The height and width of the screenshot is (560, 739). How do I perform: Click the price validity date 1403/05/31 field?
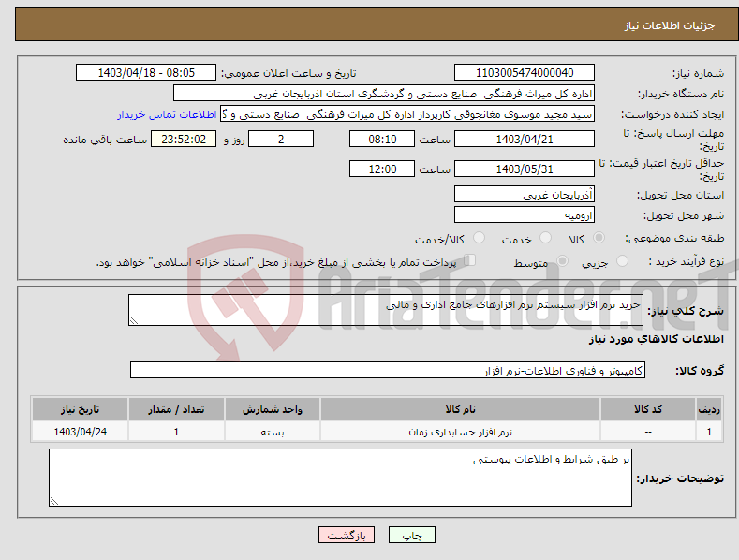[x=525, y=169]
